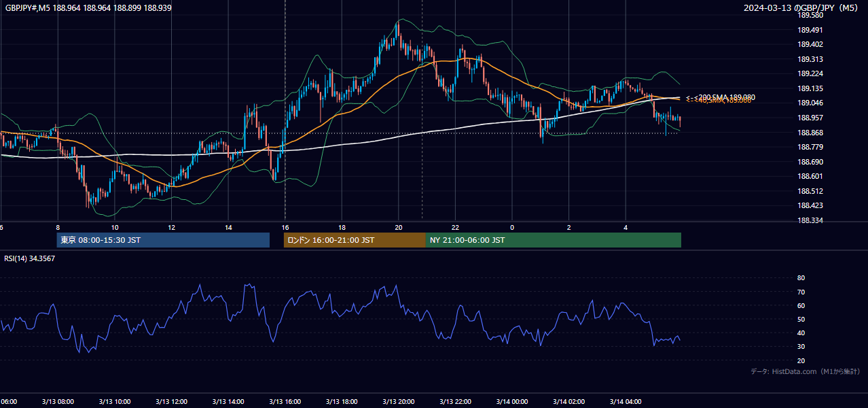Image resolution: width=868 pixels, height=408 pixels.
Task: Click hour label 22 under the price chart
Action: point(456,227)
